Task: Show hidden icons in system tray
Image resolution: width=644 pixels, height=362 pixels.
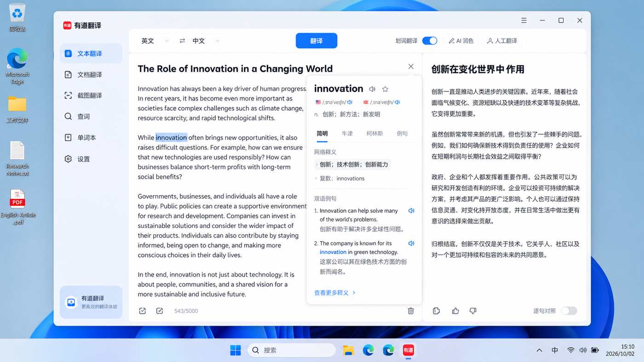Action: point(539,351)
